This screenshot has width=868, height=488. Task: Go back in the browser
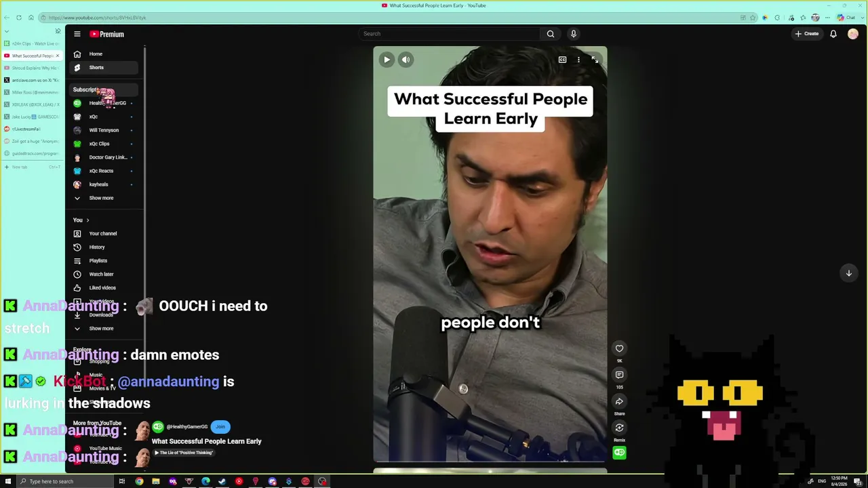click(x=7, y=18)
